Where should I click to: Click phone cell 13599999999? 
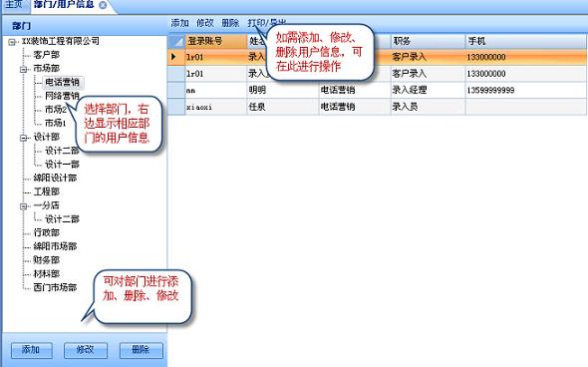point(526,90)
